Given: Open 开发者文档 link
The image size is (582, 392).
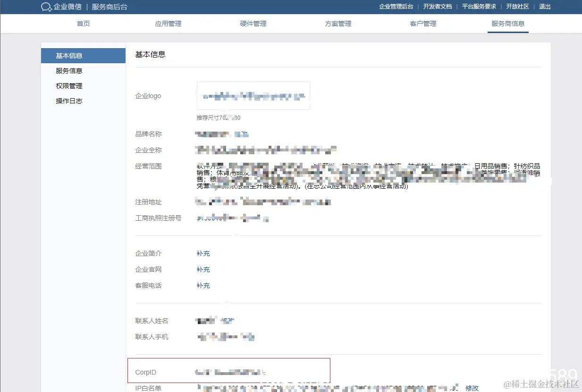Looking at the screenshot, I should point(438,7).
